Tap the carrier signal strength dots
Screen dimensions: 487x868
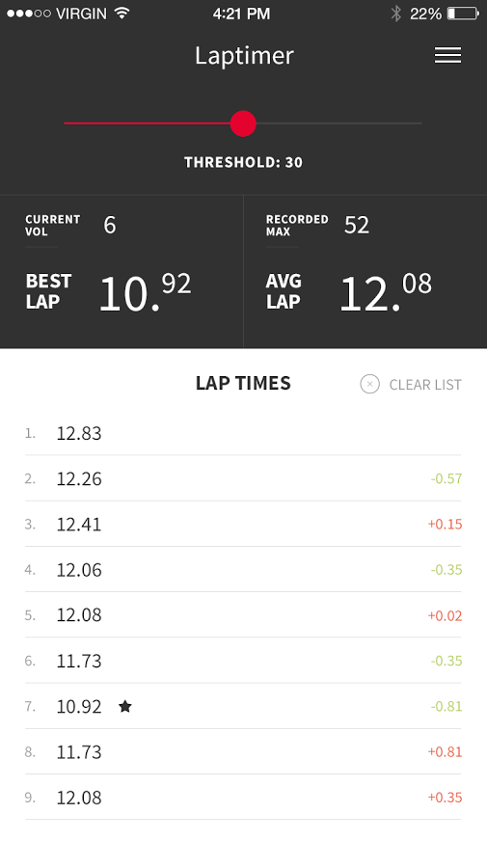click(x=28, y=14)
